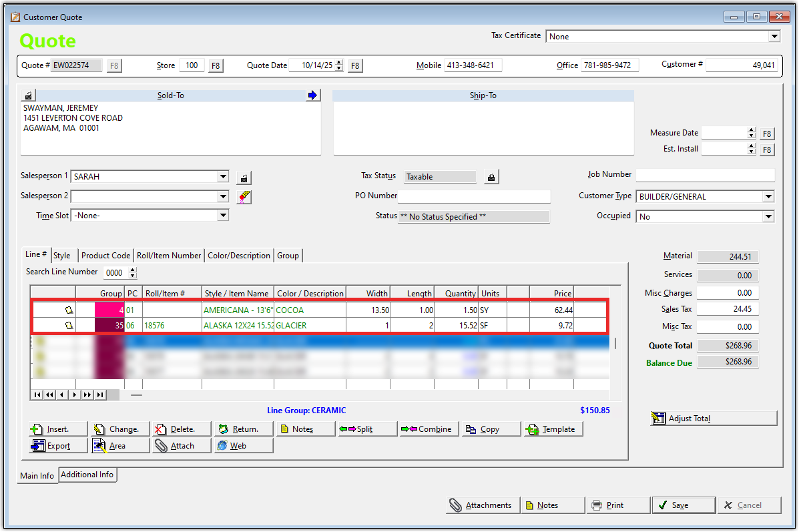Open the Template button
799x532 pixels.
tap(553, 429)
